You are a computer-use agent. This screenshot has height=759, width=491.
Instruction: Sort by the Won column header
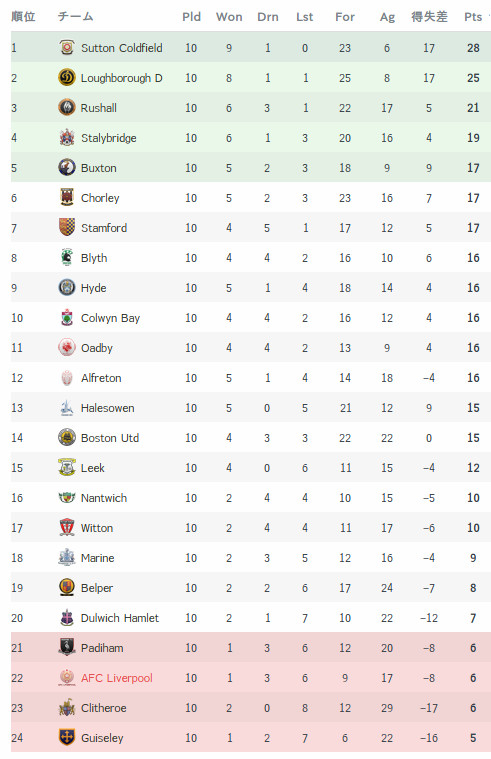point(229,17)
